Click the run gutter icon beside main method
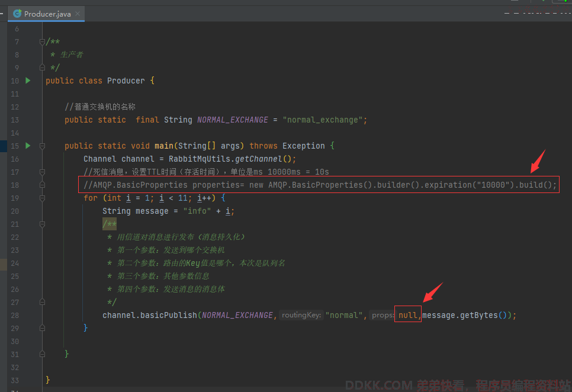The height and width of the screenshot is (392, 572). coord(28,146)
